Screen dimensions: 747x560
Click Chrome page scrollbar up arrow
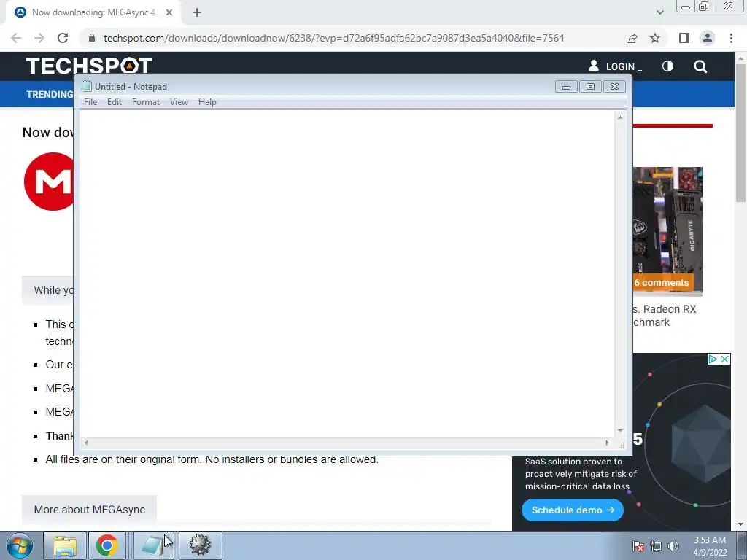pyautogui.click(x=741, y=58)
